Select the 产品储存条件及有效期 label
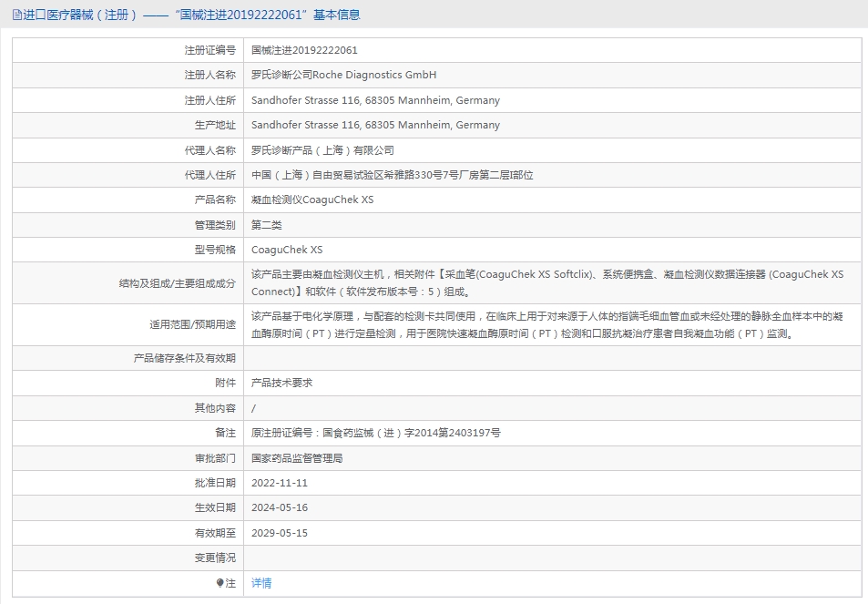Viewport: 868px width, 604px height. 185,359
